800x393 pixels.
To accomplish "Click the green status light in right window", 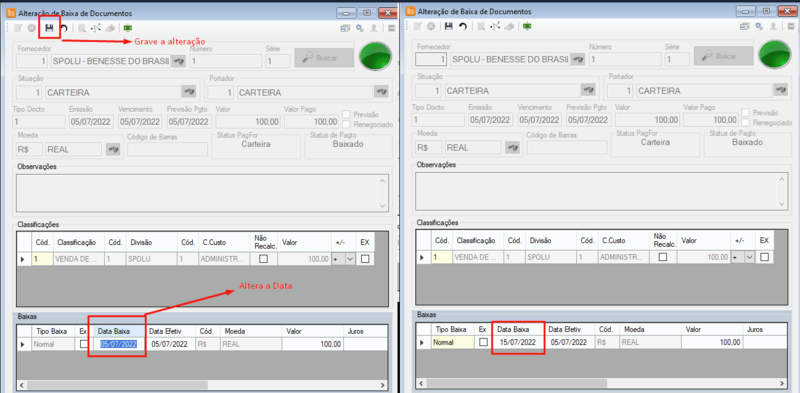I will 775,54.
